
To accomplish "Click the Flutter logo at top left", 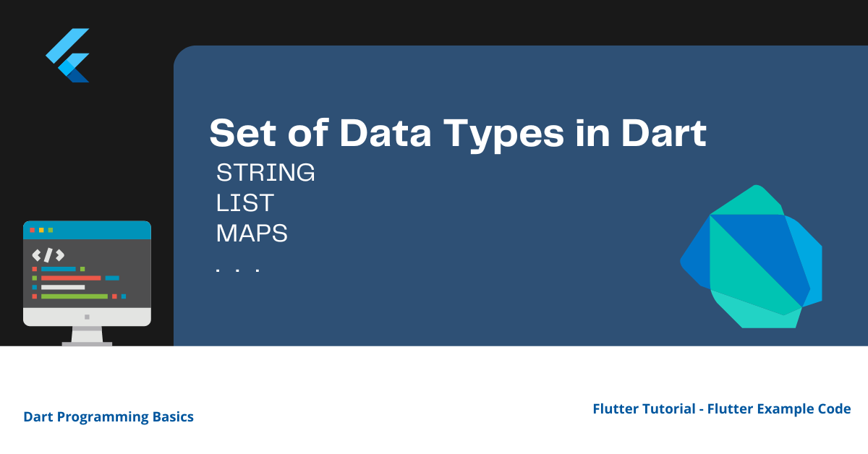I will pos(67,55).
